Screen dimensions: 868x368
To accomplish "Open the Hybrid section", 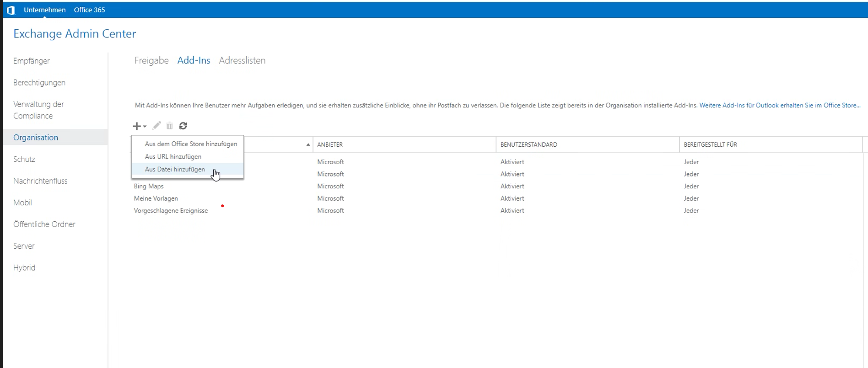I will click(24, 268).
